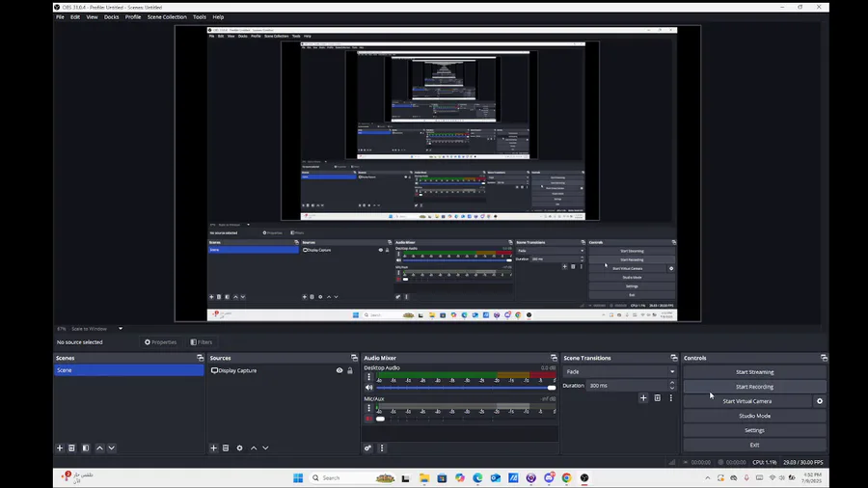The height and width of the screenshot is (488, 868).
Task: Open Mic/Aux three-dot options
Action: (x=369, y=408)
